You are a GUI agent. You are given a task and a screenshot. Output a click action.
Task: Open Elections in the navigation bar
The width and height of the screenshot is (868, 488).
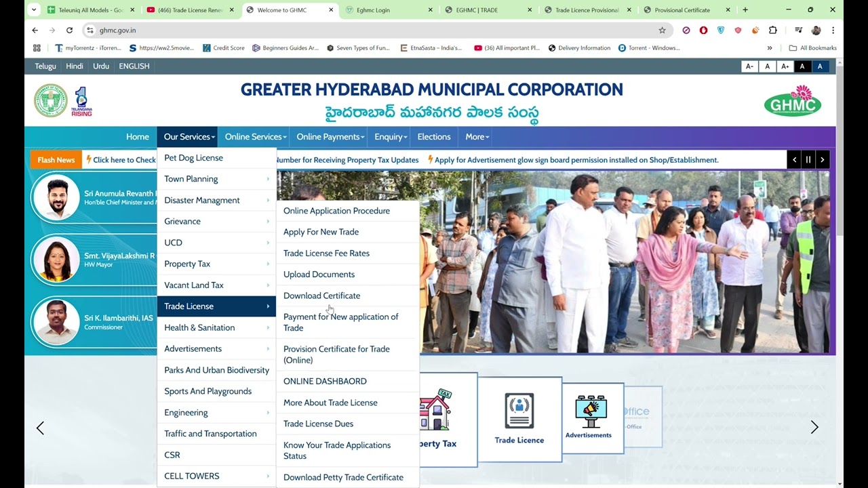(x=434, y=137)
